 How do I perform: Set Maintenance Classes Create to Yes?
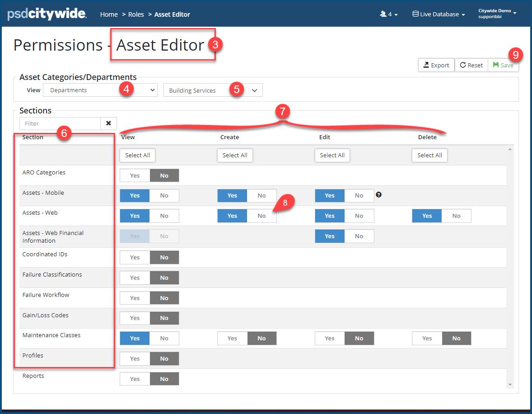[x=233, y=338]
